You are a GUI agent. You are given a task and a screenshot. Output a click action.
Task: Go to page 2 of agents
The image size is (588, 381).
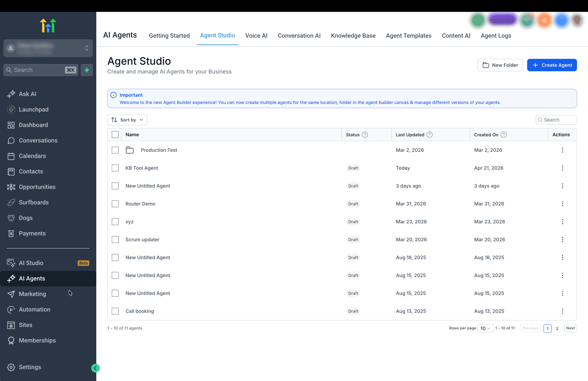point(557,328)
